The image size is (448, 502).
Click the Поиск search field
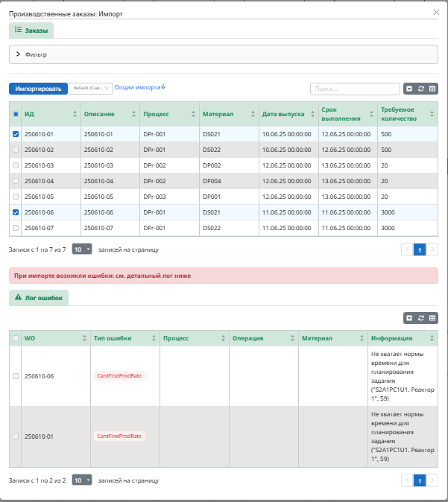[x=355, y=89]
